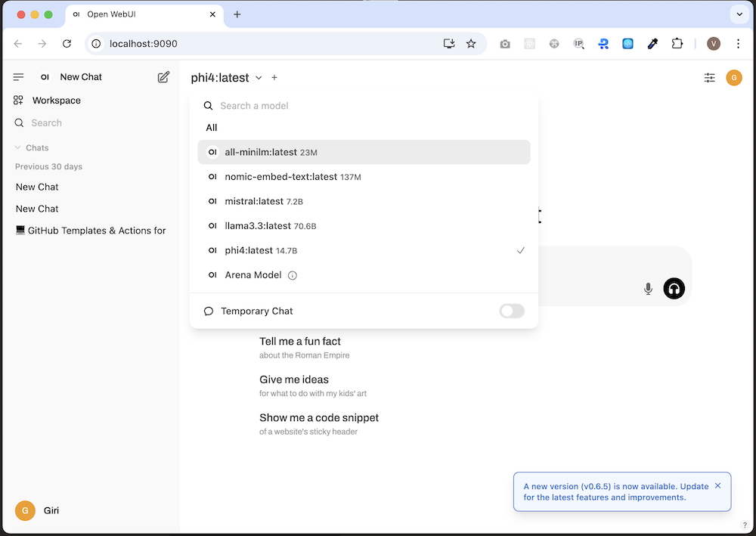Image resolution: width=756 pixels, height=536 pixels.
Task: Click the microphone voice input icon
Action: click(x=648, y=289)
